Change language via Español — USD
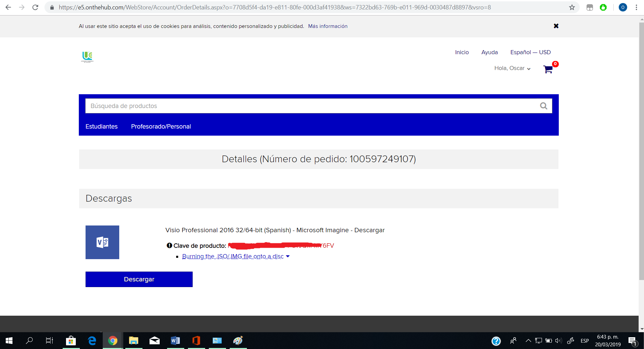 (x=530, y=52)
